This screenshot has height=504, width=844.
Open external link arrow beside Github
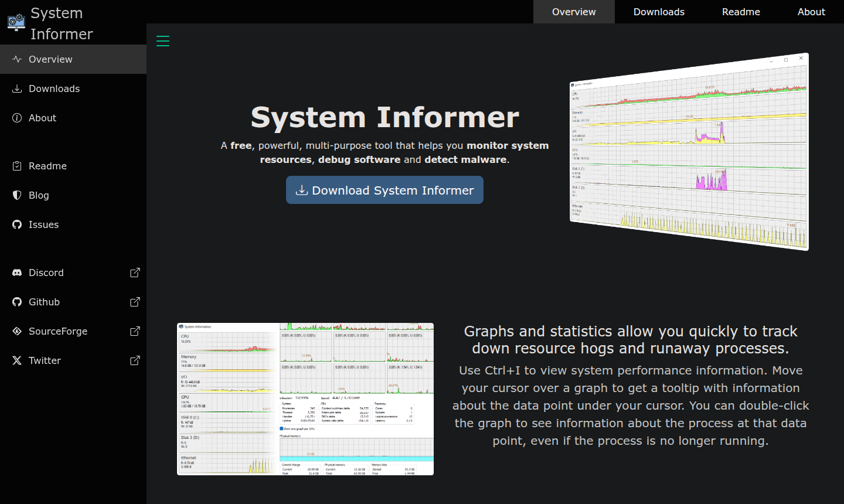click(x=135, y=302)
